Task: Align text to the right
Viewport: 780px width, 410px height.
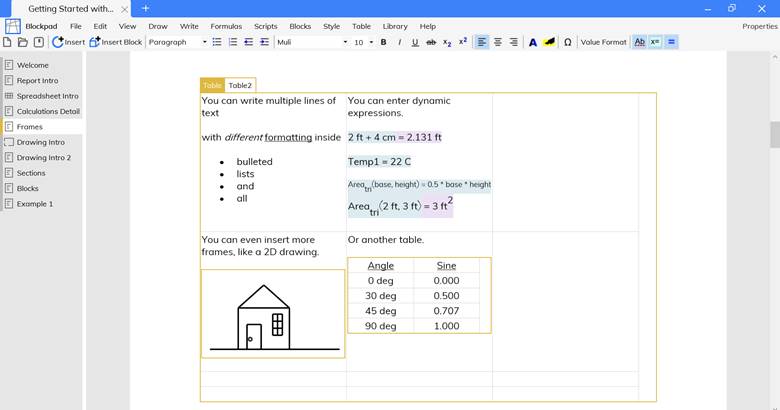Action: (513, 42)
